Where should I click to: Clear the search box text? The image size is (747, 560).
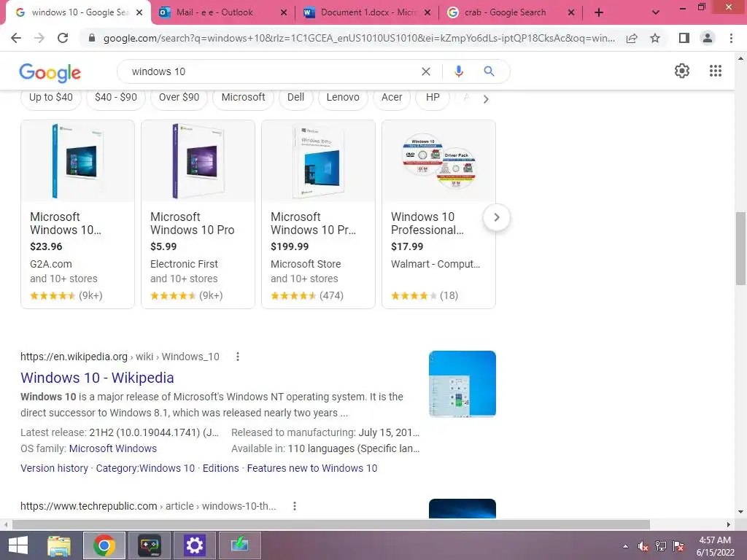click(426, 71)
